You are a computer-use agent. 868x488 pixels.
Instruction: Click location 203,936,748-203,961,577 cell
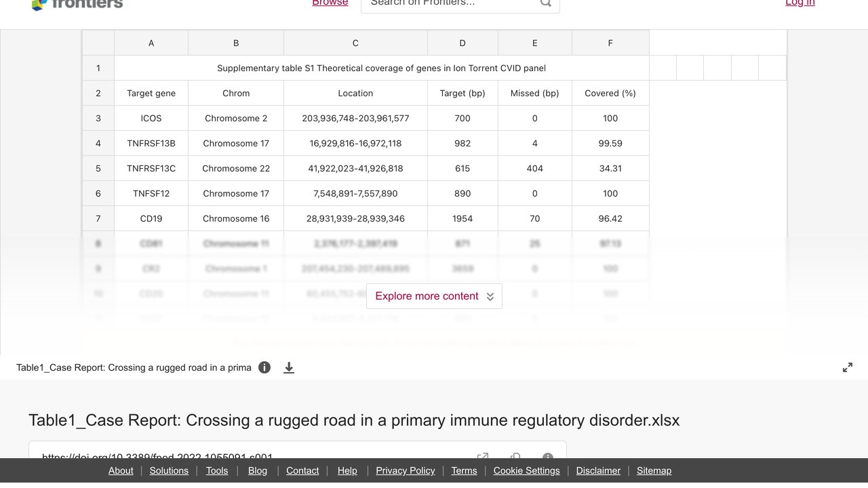[355, 118]
